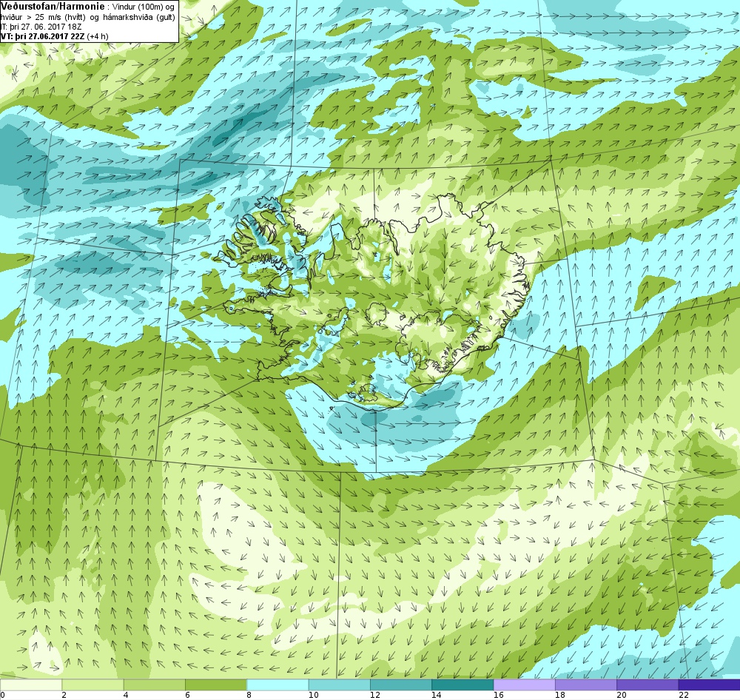Image resolution: width=740 pixels, height=700 pixels.
Task: Click the legend scale label '4'
Action: (x=126, y=695)
